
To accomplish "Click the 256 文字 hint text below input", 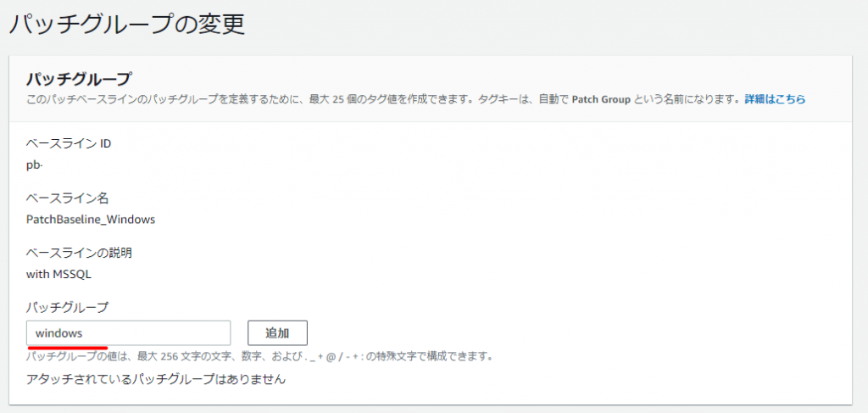I will 259,355.
